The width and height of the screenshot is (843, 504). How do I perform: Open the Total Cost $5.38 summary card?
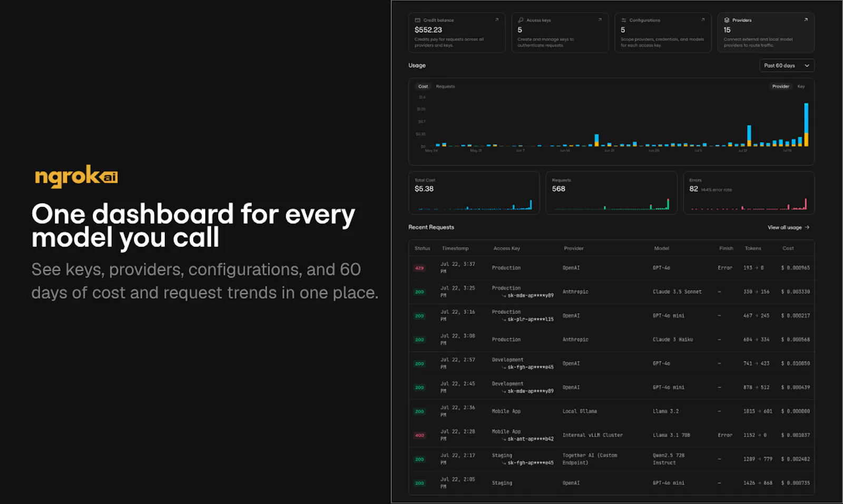(474, 193)
